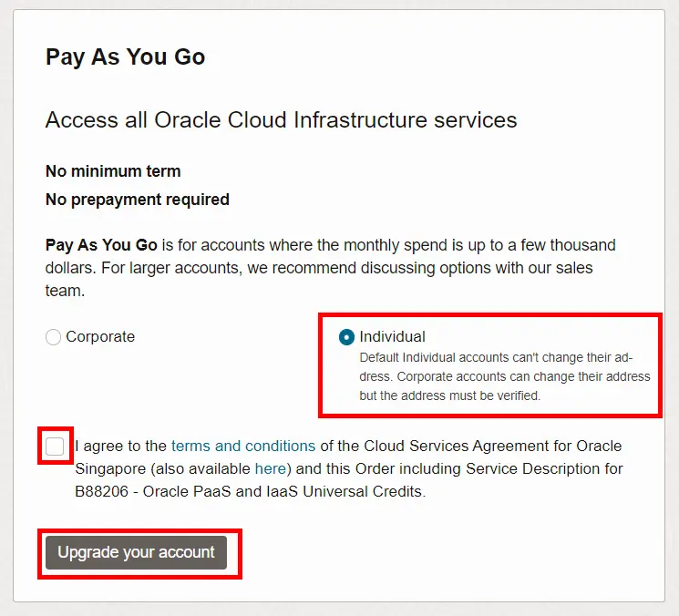Click the "I agree to the" text
The width and height of the screenshot is (679, 616).
[122, 447]
